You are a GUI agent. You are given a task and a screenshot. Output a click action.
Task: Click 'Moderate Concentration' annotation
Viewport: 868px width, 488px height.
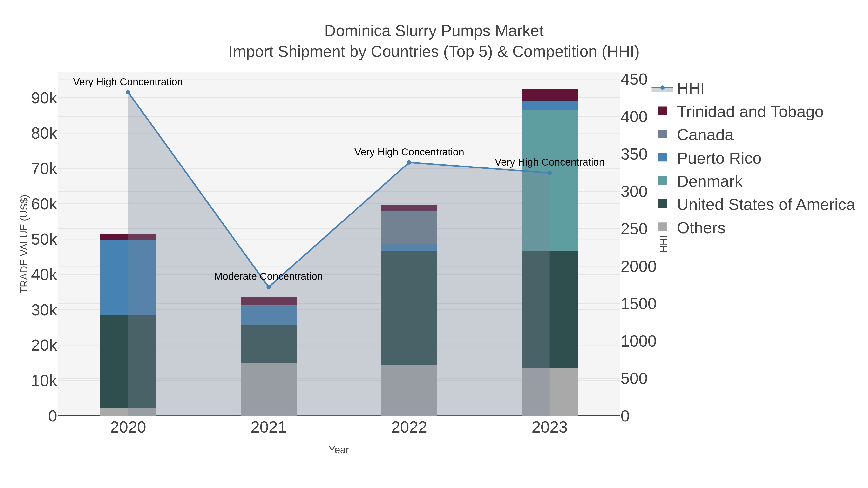pyautogui.click(x=268, y=276)
